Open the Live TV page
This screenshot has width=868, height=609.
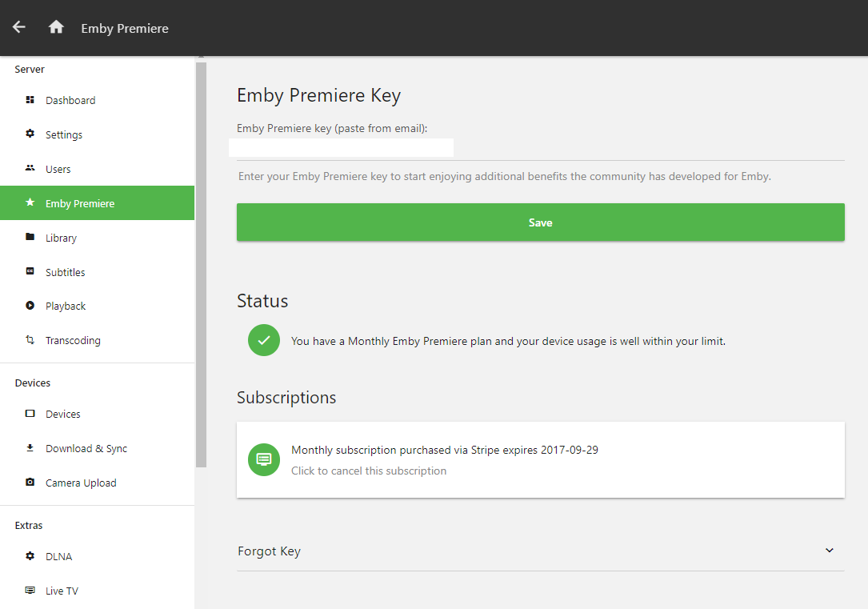click(x=98, y=591)
